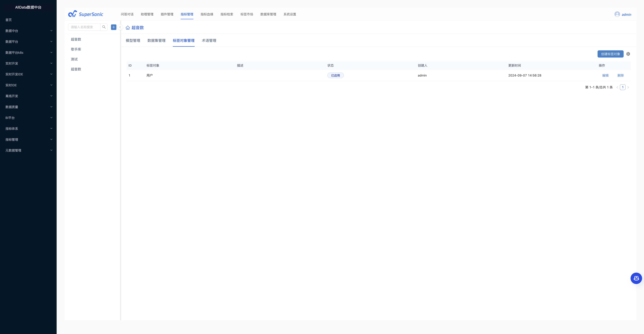Click the blue plus add button

pyautogui.click(x=114, y=27)
